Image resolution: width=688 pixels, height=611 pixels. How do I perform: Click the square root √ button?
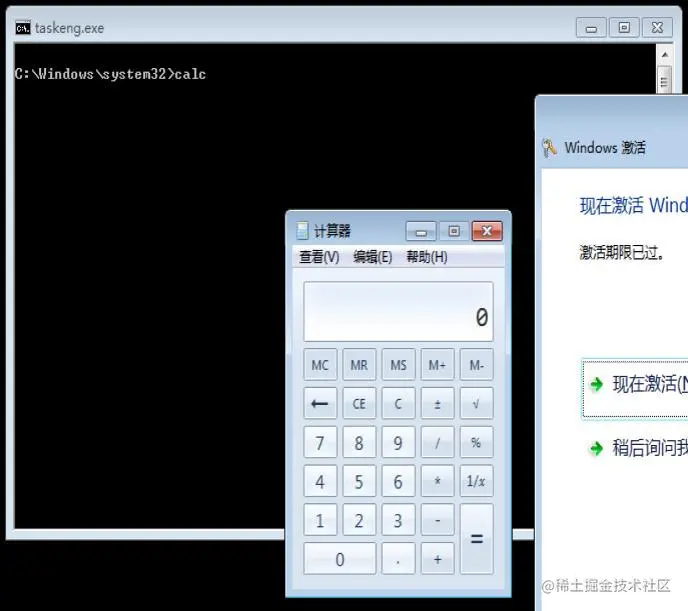coord(477,403)
